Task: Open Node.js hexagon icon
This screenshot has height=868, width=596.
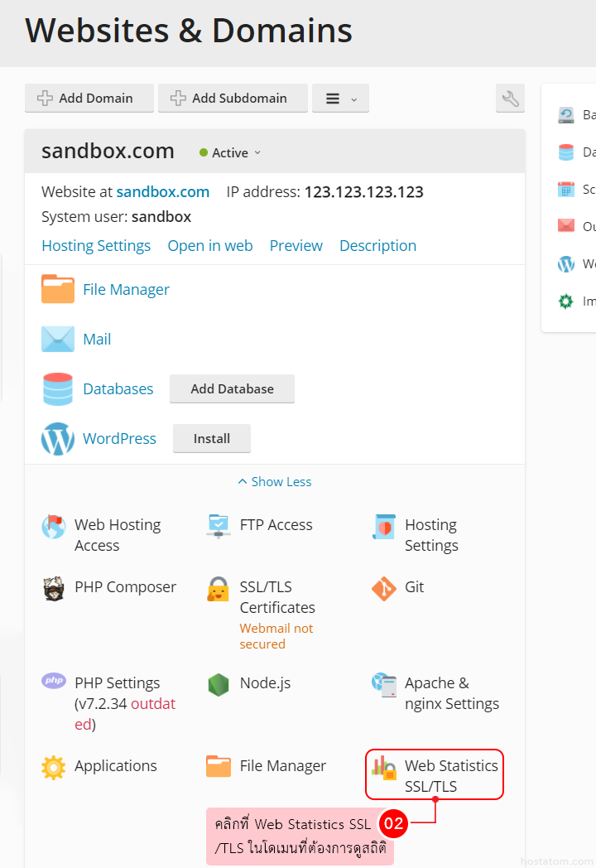Action: [x=218, y=685]
